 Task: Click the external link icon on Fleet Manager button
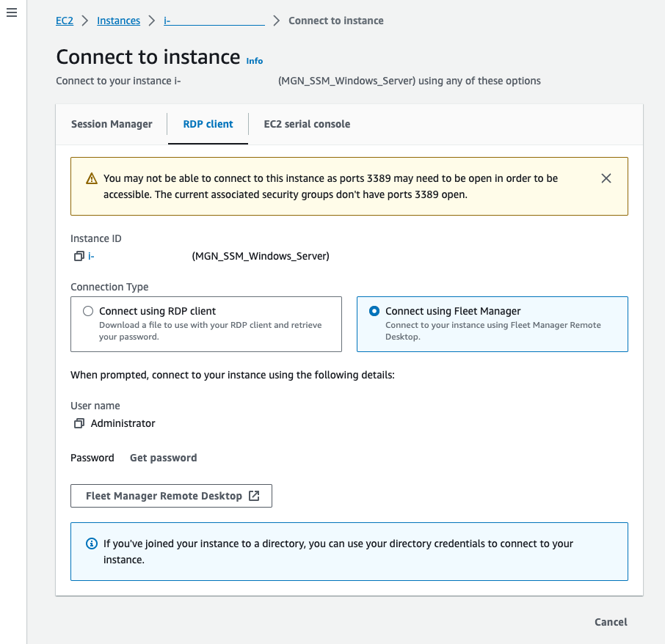click(x=255, y=495)
